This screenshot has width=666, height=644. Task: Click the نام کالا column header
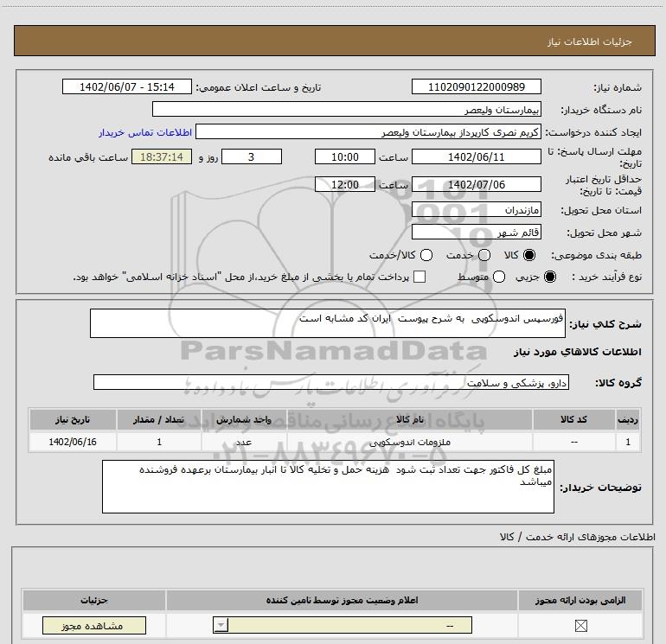pyautogui.click(x=410, y=419)
